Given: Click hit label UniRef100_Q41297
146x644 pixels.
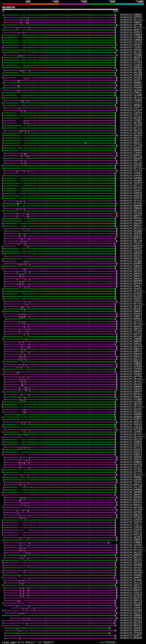Looking at the screenshot, I should click(131, 552).
